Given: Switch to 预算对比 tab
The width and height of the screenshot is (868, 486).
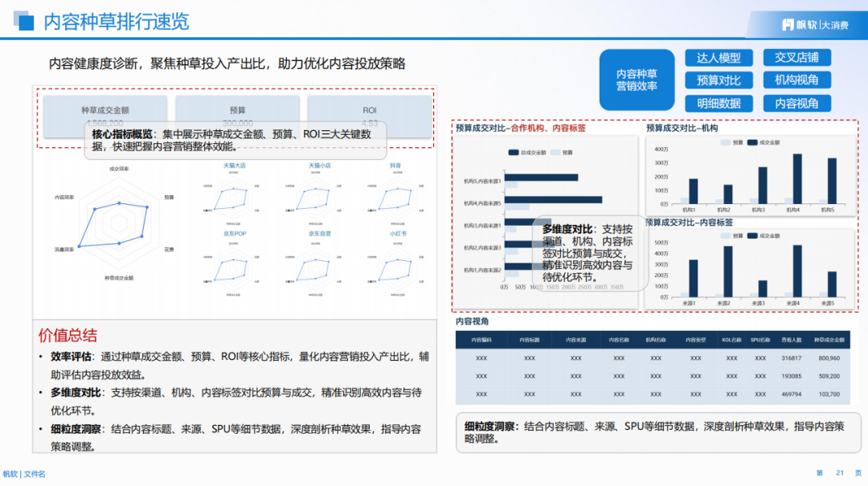Looking at the screenshot, I should (719, 80).
